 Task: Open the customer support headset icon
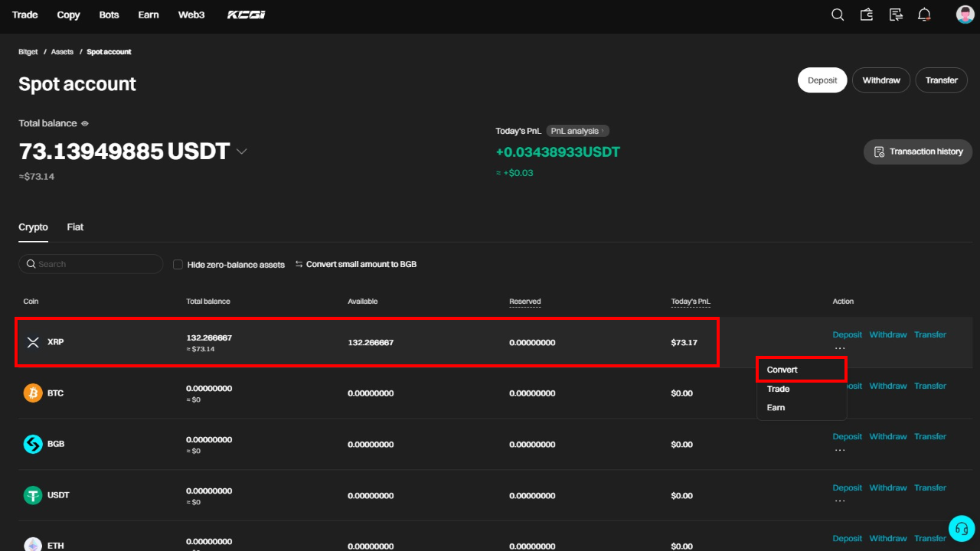click(962, 528)
